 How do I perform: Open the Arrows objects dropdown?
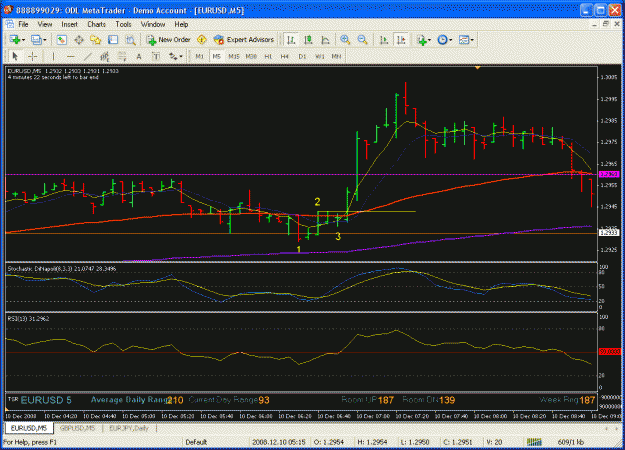(175, 57)
